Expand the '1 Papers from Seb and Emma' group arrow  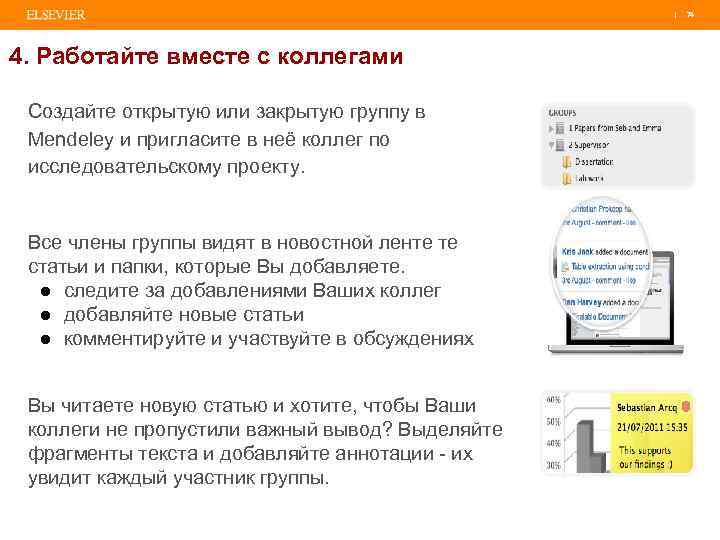tap(551, 129)
